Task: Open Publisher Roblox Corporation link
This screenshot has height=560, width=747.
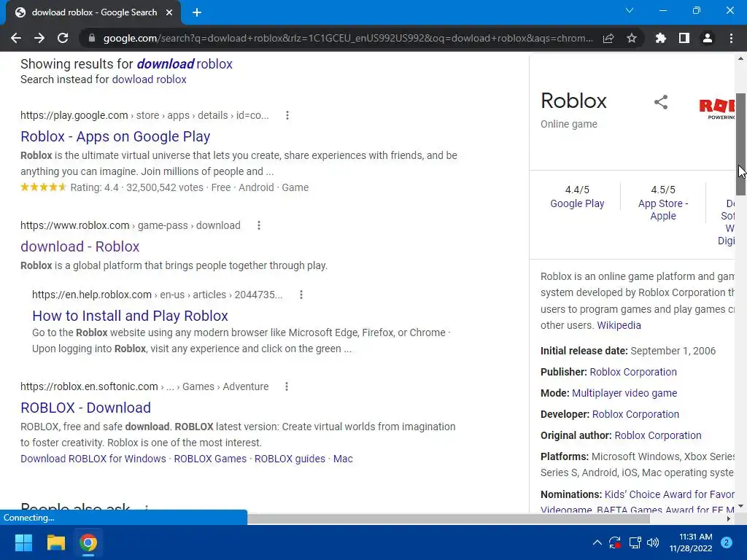Action: pos(633,372)
